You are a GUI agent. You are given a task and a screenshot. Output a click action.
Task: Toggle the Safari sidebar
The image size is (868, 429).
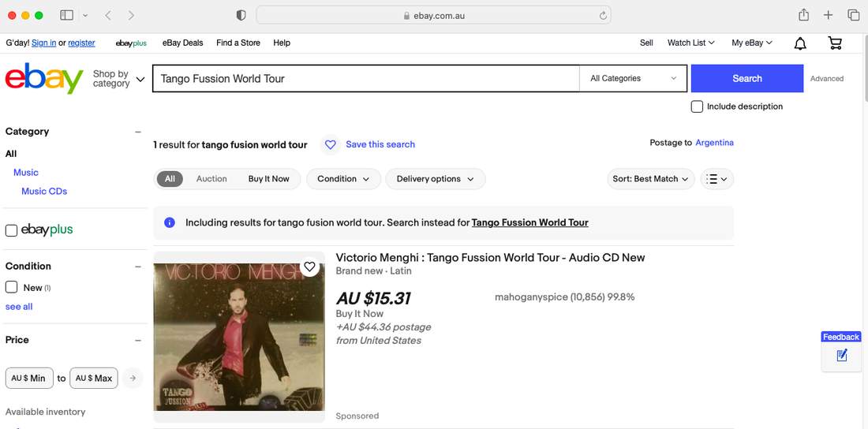tap(66, 16)
